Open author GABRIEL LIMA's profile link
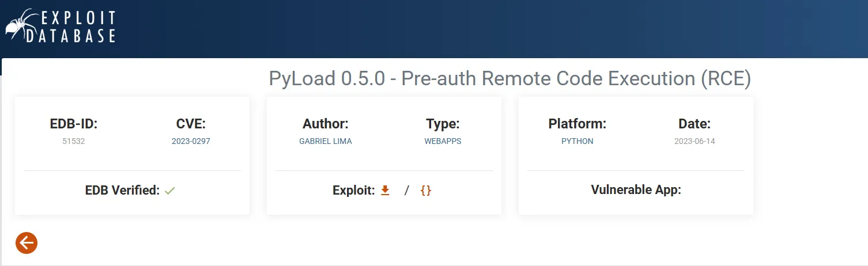This screenshot has width=868, height=266. pyautogui.click(x=326, y=141)
